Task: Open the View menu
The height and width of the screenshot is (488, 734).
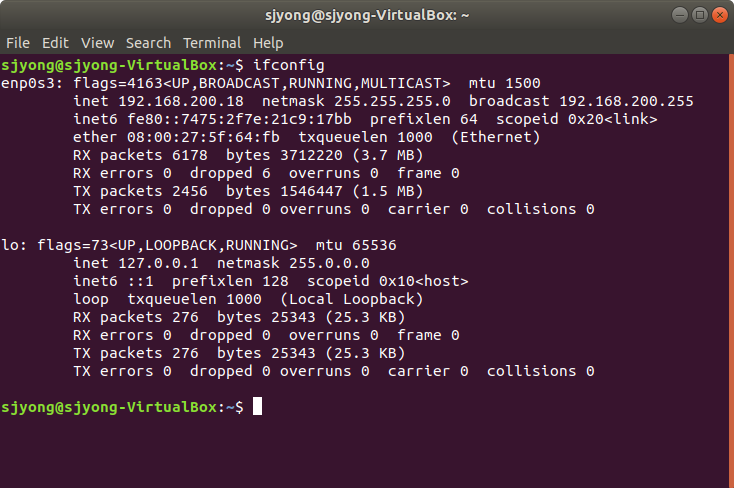Action: click(97, 43)
